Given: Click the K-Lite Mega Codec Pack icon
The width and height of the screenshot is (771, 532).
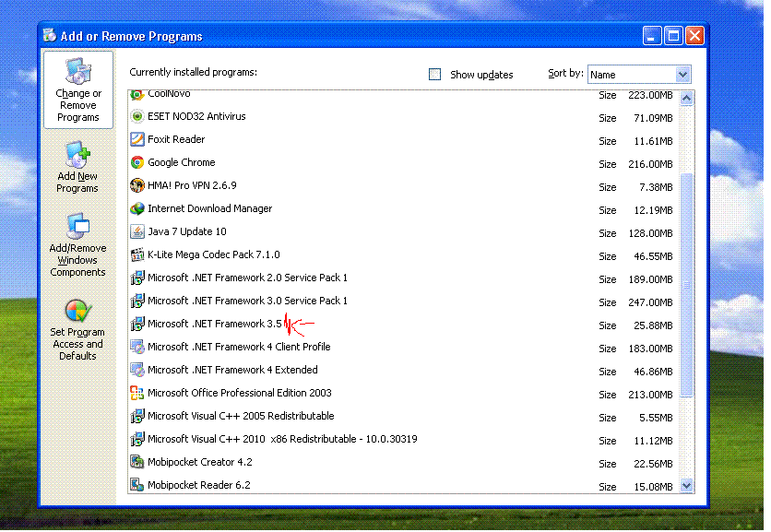Looking at the screenshot, I should (x=137, y=254).
